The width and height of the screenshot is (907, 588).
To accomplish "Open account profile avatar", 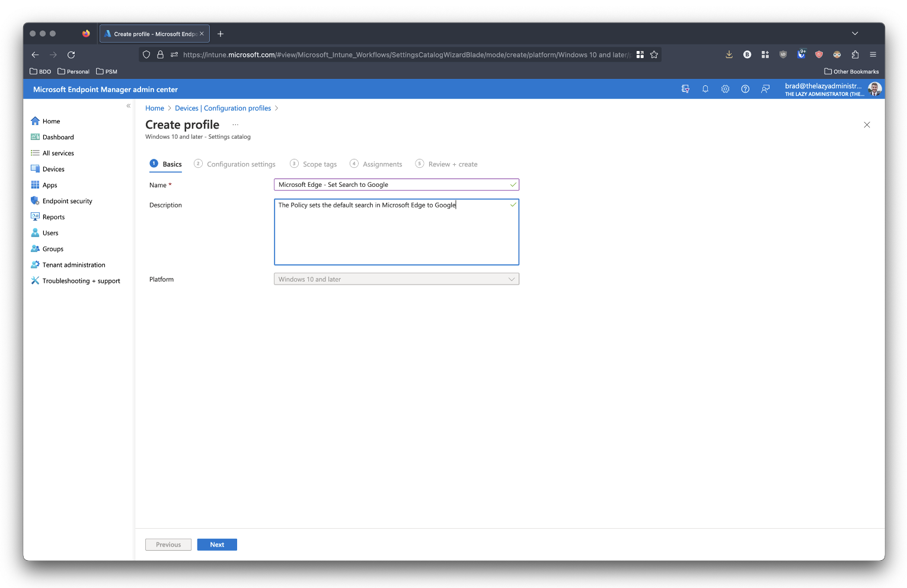I will 874,89.
